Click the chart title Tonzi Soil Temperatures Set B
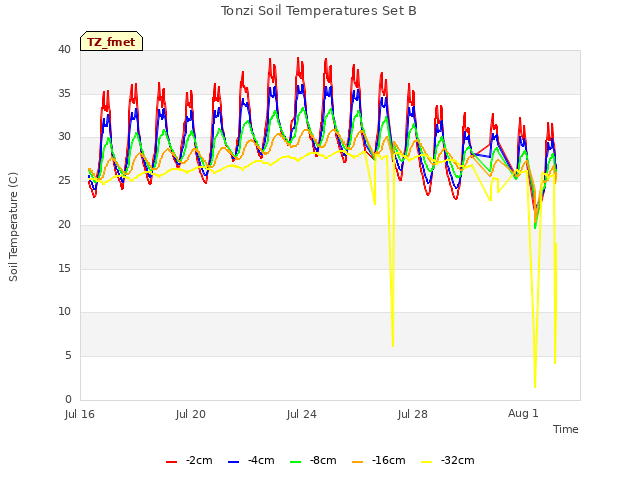This screenshot has width=640, height=480. pos(319,11)
